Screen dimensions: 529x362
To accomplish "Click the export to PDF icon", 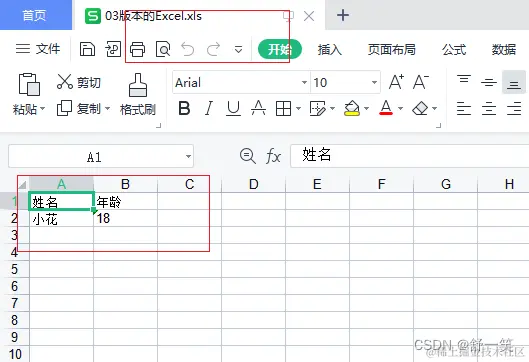I will [113, 49].
